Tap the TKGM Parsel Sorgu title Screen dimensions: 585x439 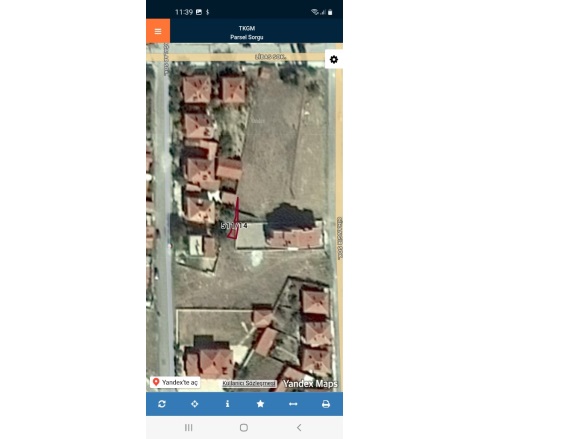click(247, 32)
